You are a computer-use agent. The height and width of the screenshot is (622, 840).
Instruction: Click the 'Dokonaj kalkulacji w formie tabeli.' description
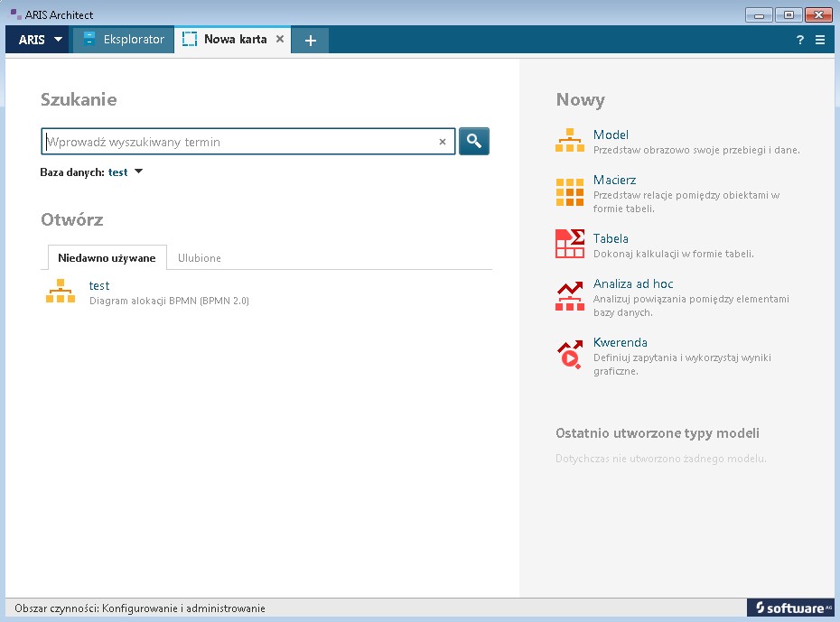[674, 254]
